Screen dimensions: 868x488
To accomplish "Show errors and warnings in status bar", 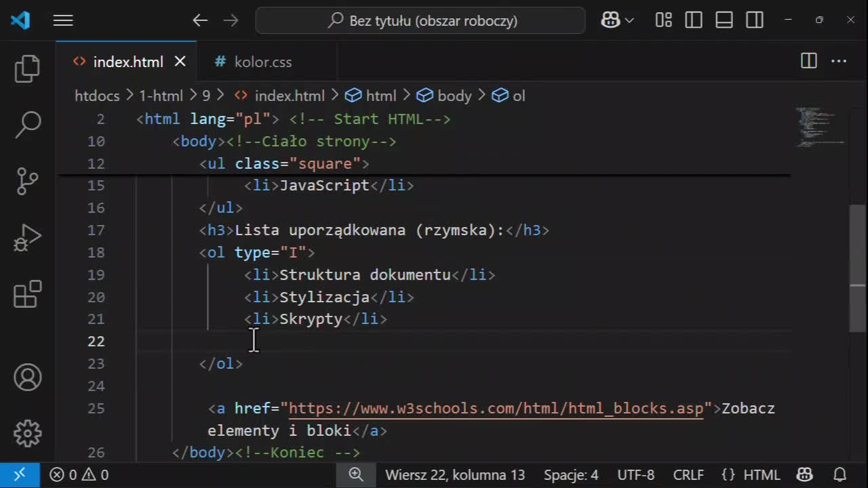I will [x=79, y=475].
